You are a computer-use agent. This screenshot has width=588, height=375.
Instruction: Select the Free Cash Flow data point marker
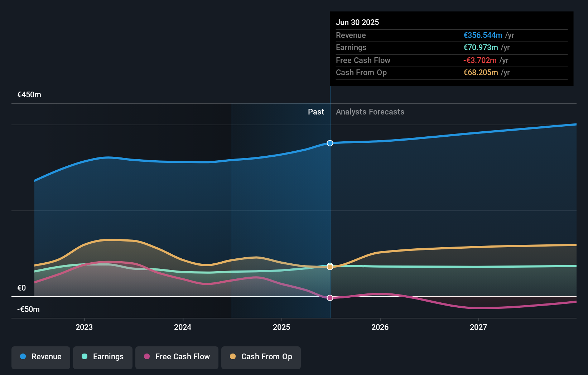click(x=329, y=297)
